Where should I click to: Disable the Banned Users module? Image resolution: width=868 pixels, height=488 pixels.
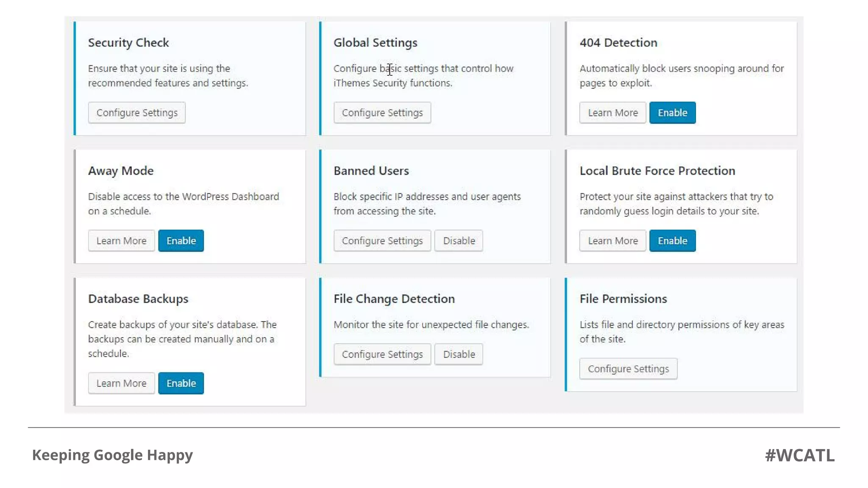pyautogui.click(x=459, y=241)
